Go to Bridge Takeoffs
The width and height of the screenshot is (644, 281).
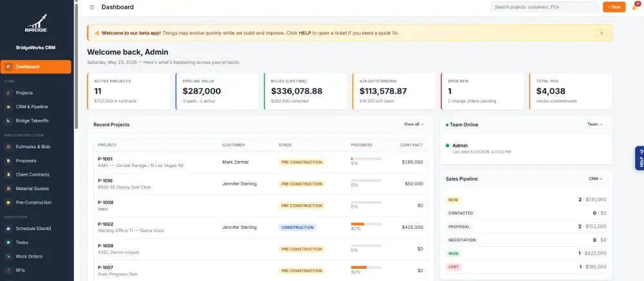(x=36, y=121)
